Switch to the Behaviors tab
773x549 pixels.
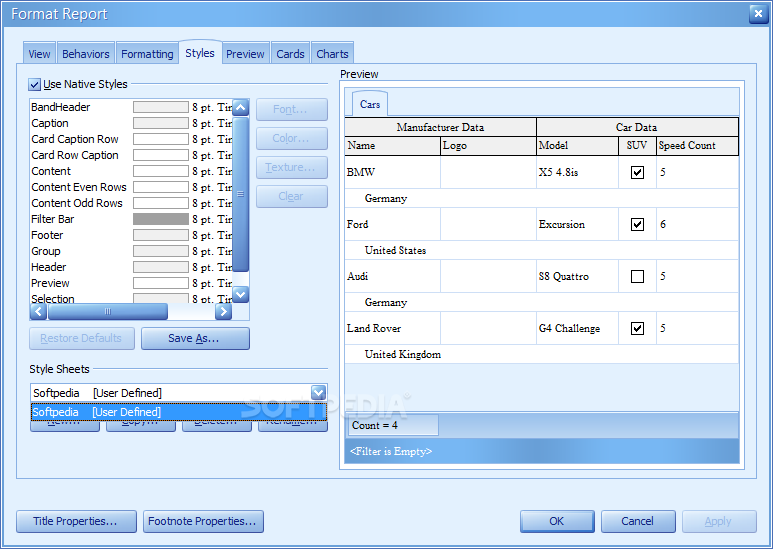click(86, 54)
